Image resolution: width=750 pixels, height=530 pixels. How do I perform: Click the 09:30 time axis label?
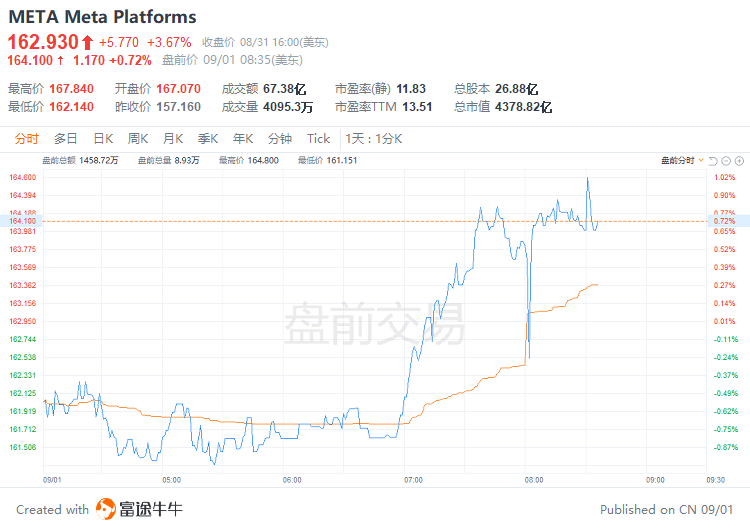(716, 480)
